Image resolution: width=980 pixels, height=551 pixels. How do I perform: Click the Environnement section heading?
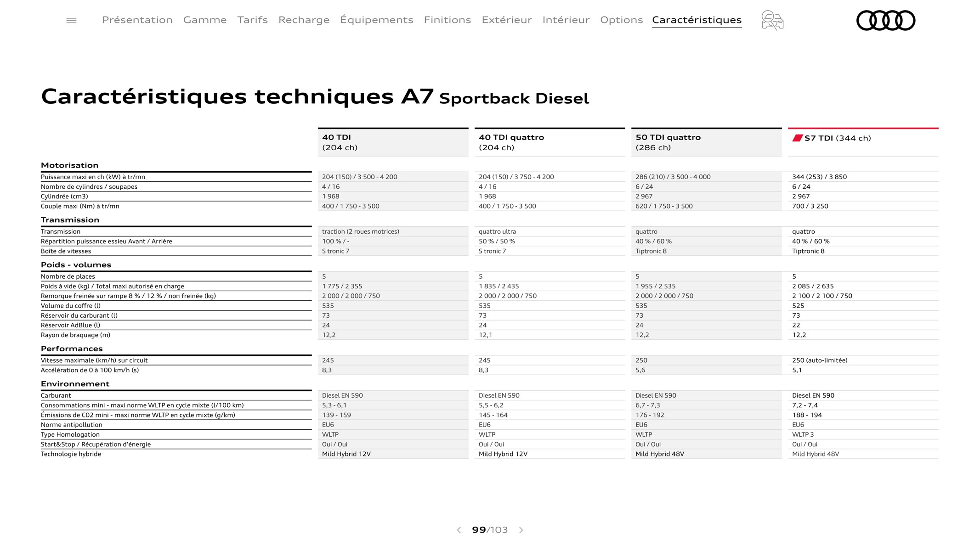pyautogui.click(x=75, y=384)
